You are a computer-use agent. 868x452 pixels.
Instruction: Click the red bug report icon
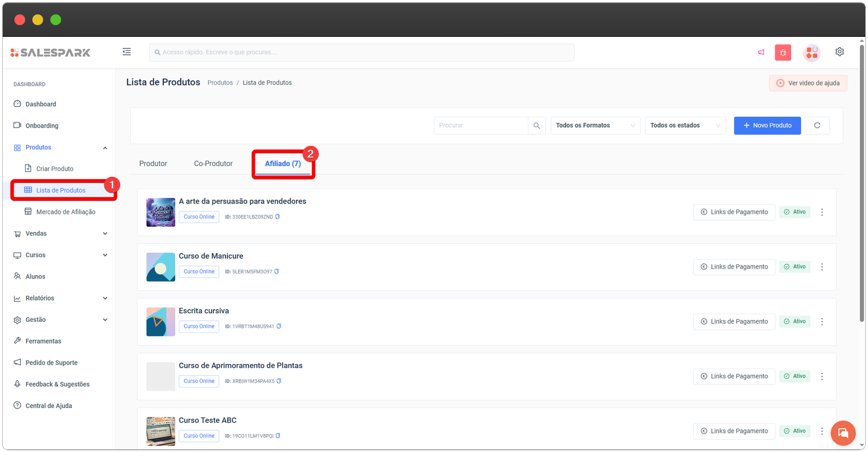pyautogui.click(x=783, y=53)
